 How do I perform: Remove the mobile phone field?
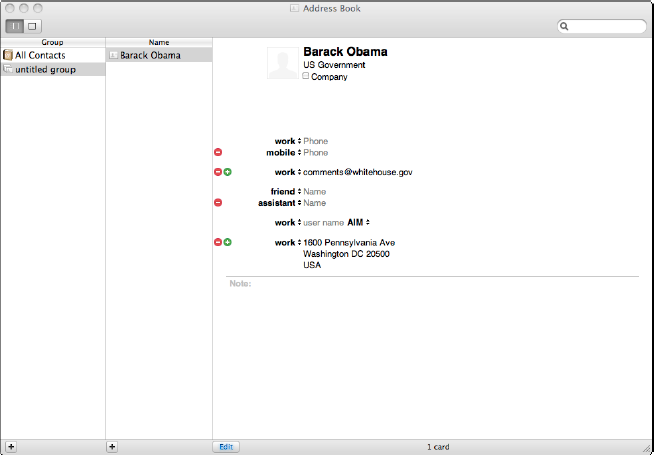coord(218,152)
